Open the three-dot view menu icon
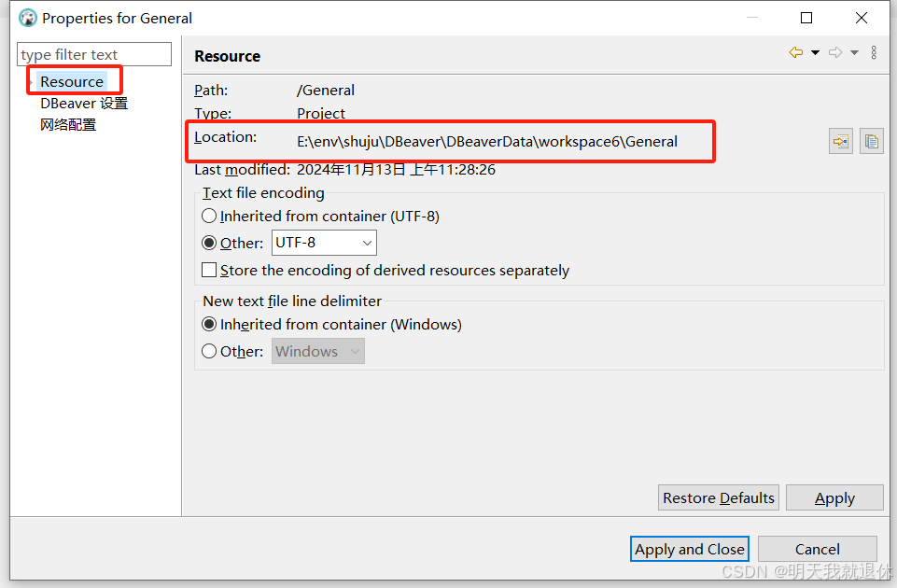 pos(874,52)
